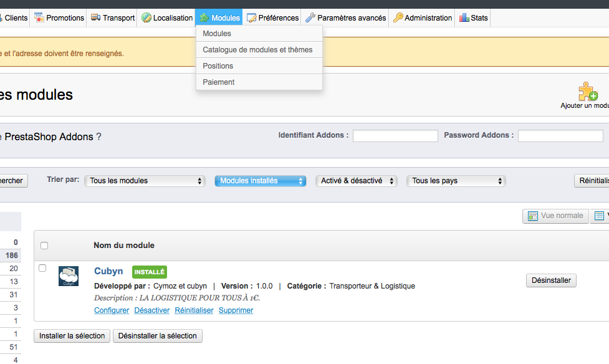
Task: Open the Modules installés filter dropdown
Action: [x=261, y=181]
